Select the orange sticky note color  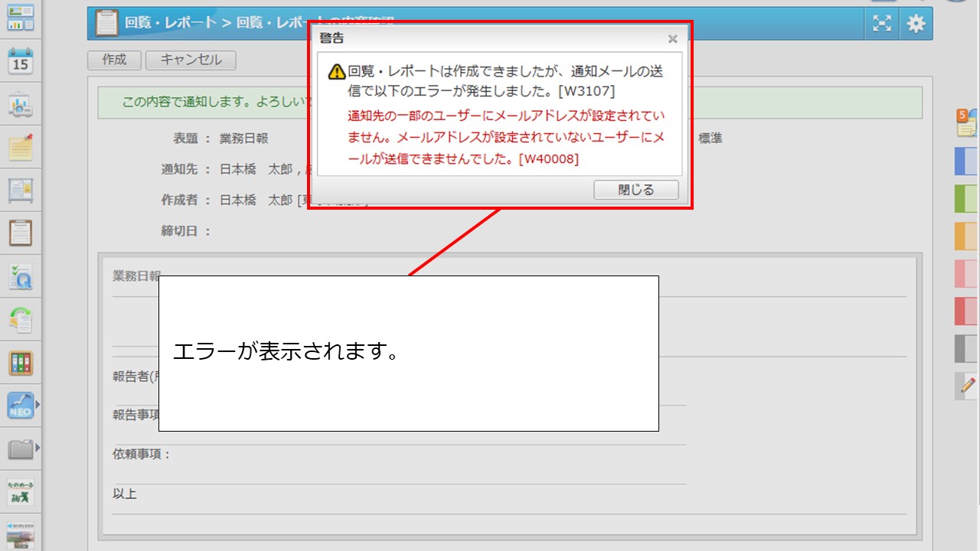click(x=966, y=236)
